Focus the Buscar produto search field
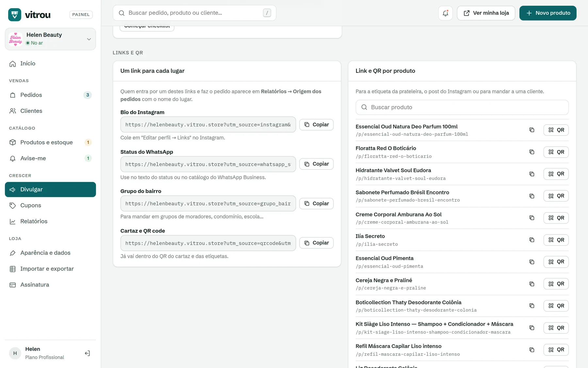This screenshot has width=588, height=368. pyautogui.click(x=462, y=107)
